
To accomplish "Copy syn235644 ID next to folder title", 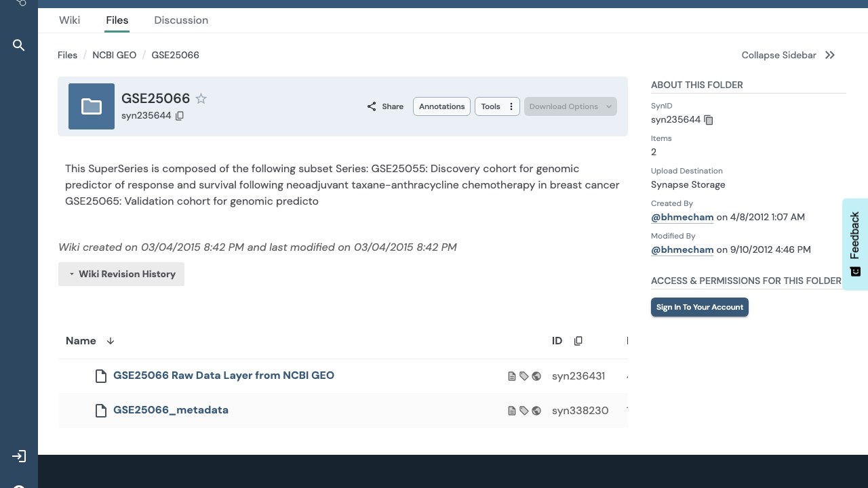I will 180,116.
